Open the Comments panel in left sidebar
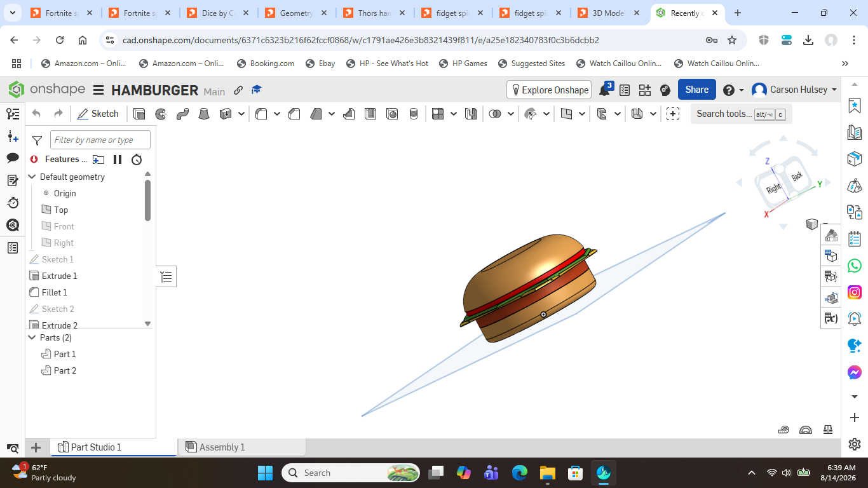Image resolution: width=868 pixels, height=488 pixels. (13, 158)
